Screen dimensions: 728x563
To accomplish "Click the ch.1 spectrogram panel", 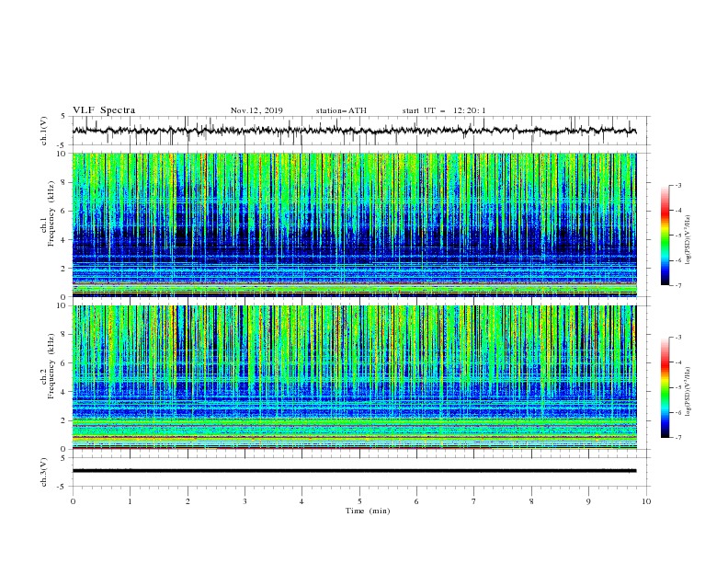I will (x=354, y=224).
